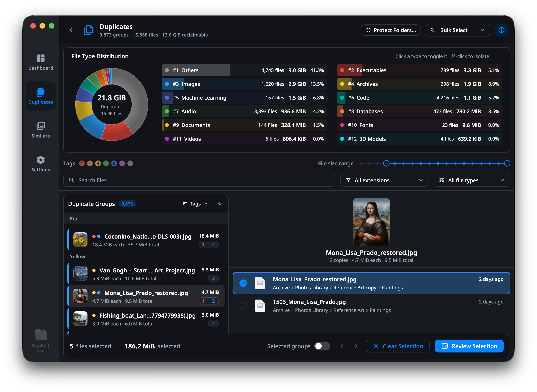Viewport: 537px width, 392px height.
Task: Open Dashboard in the sidebar
Action: (41, 62)
